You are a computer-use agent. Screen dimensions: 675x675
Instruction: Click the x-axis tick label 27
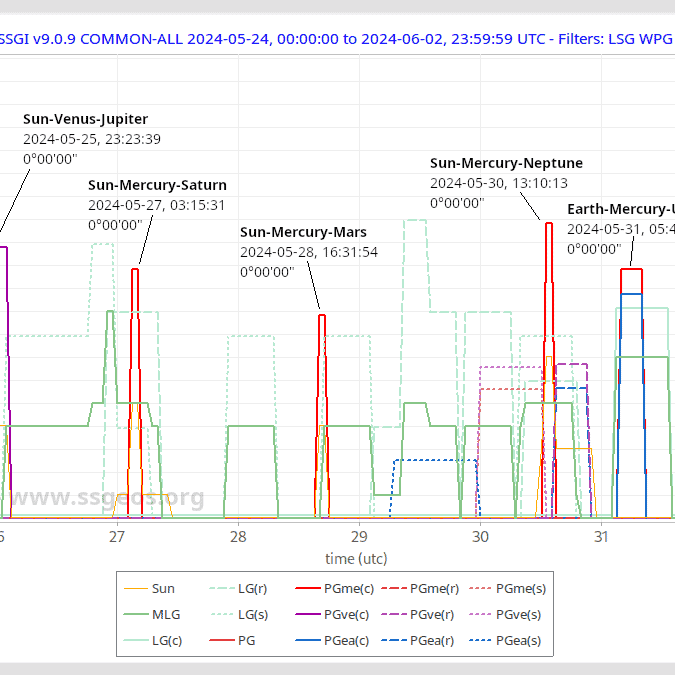117,536
